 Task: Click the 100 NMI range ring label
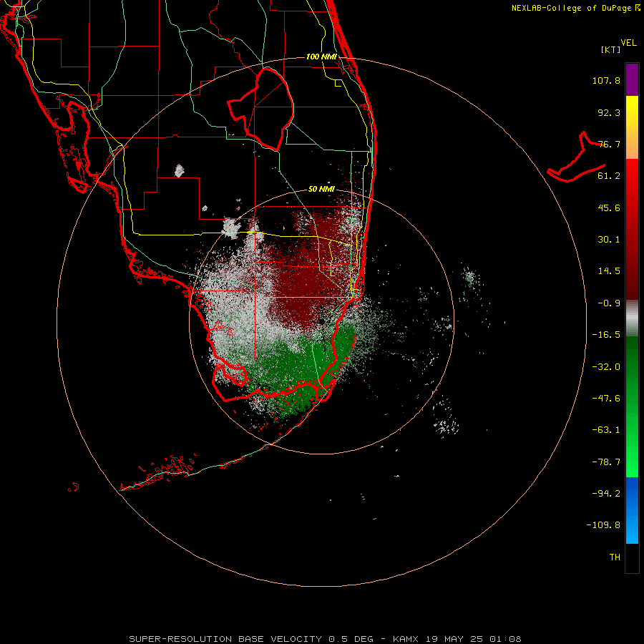pyautogui.click(x=321, y=57)
